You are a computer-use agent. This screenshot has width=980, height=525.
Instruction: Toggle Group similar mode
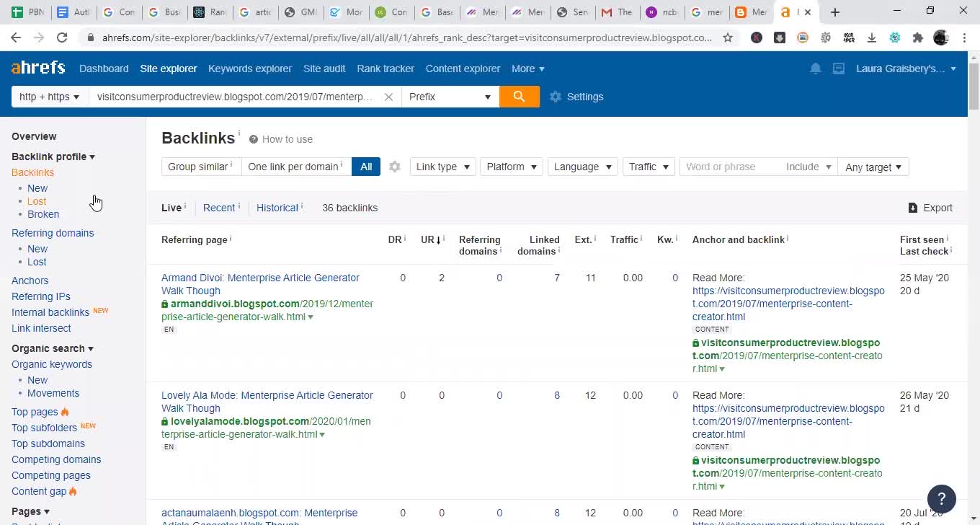pos(201,167)
